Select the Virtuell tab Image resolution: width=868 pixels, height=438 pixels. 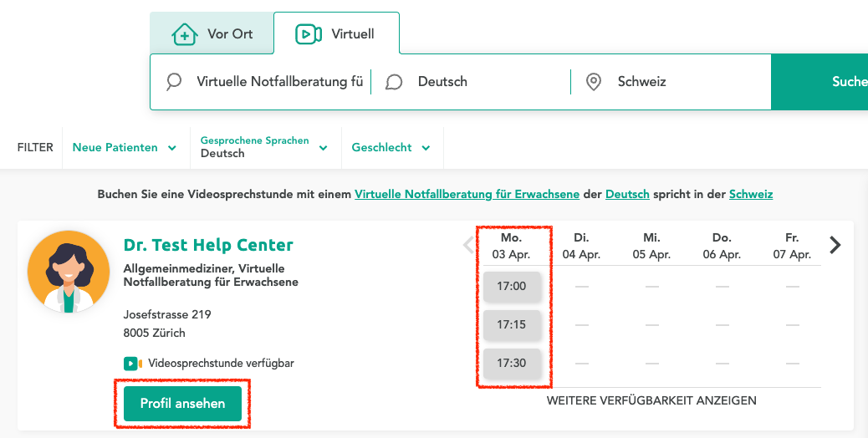336,34
